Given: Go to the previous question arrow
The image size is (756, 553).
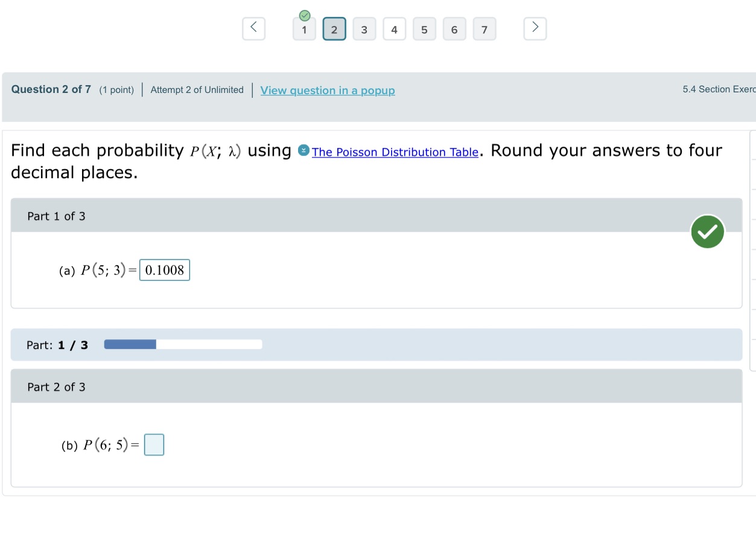Looking at the screenshot, I should point(253,28).
